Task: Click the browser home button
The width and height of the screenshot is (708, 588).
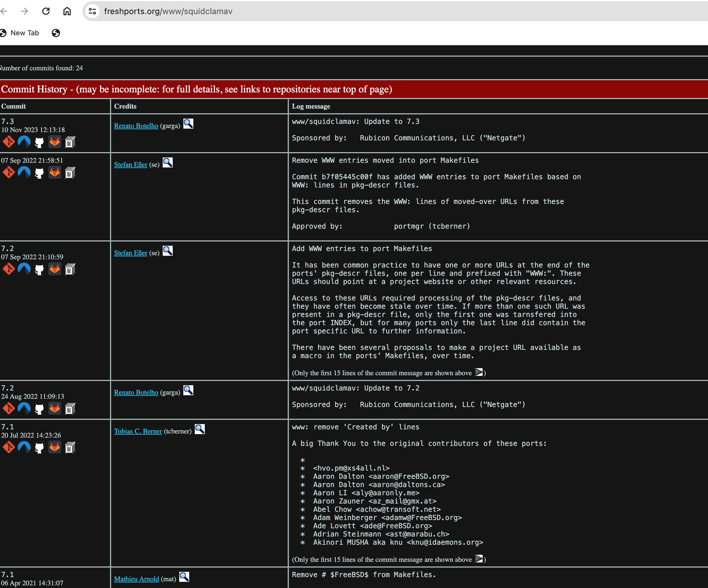Action: (67, 11)
